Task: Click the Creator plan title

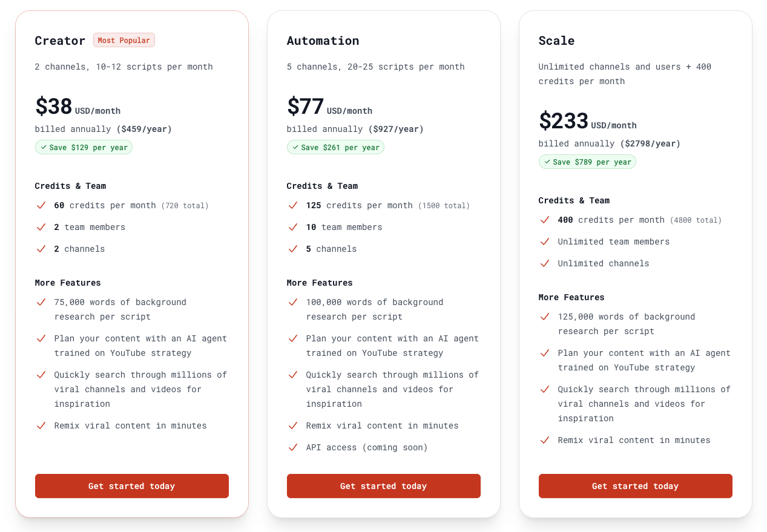Action: coord(60,41)
